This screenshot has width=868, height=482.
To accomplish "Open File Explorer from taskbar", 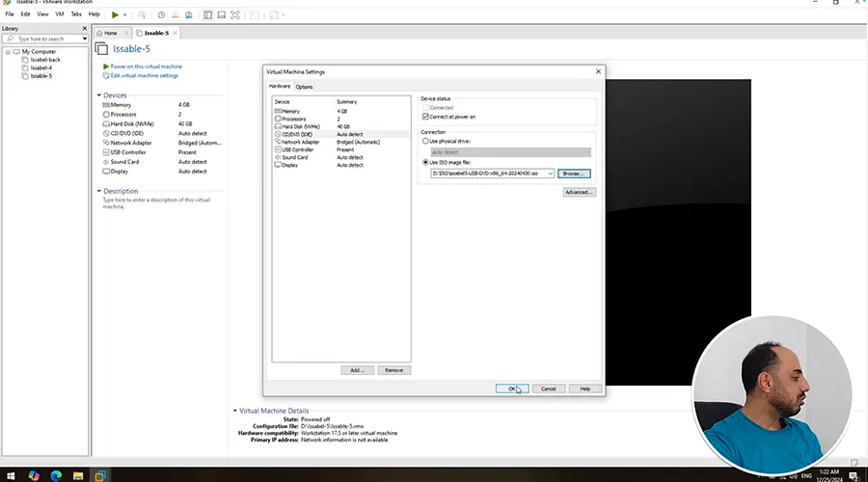I will click(x=78, y=475).
